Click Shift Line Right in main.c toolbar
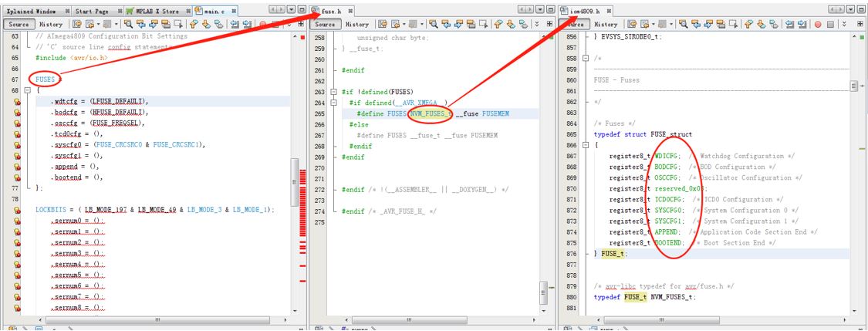The height and width of the screenshot is (331, 868). click(x=247, y=25)
